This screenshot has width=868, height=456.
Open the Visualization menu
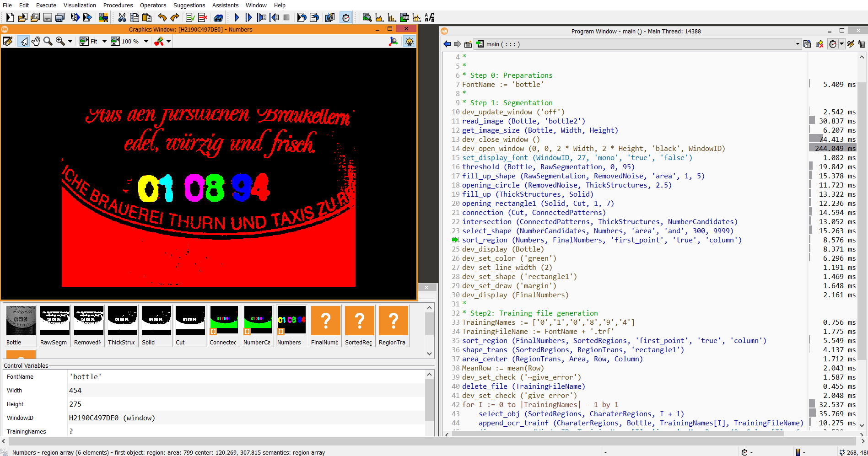pyautogui.click(x=80, y=5)
